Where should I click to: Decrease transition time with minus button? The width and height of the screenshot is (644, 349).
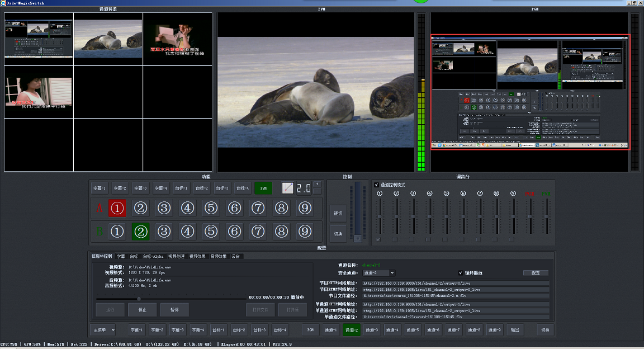[x=317, y=191]
